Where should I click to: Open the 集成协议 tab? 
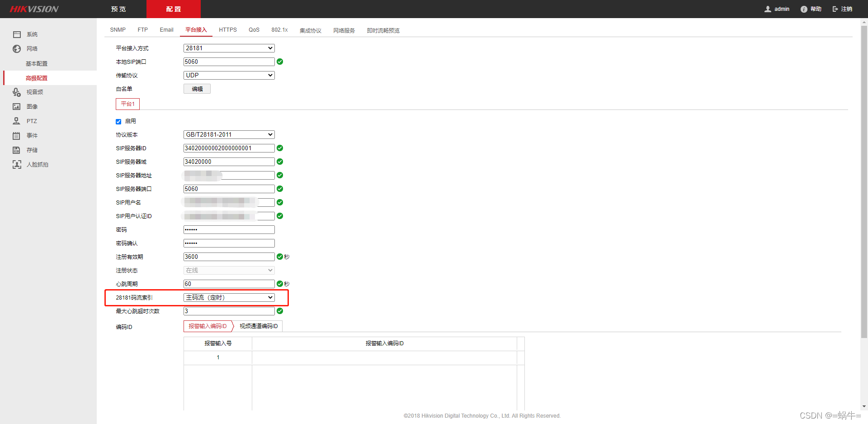pos(311,30)
